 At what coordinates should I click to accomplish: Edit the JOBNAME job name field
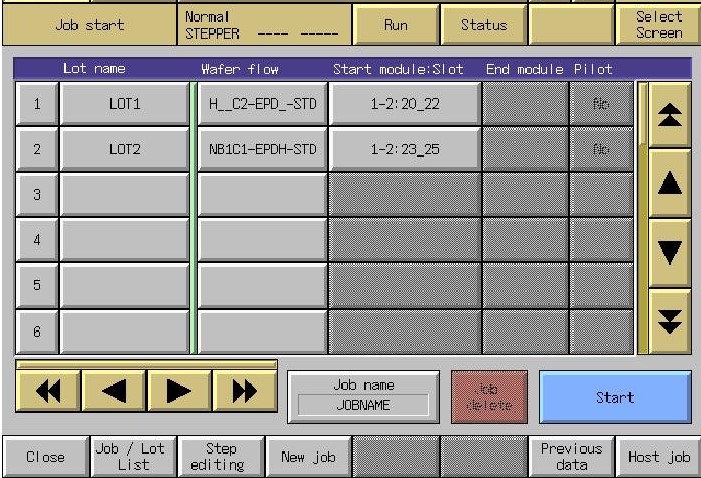[363, 405]
